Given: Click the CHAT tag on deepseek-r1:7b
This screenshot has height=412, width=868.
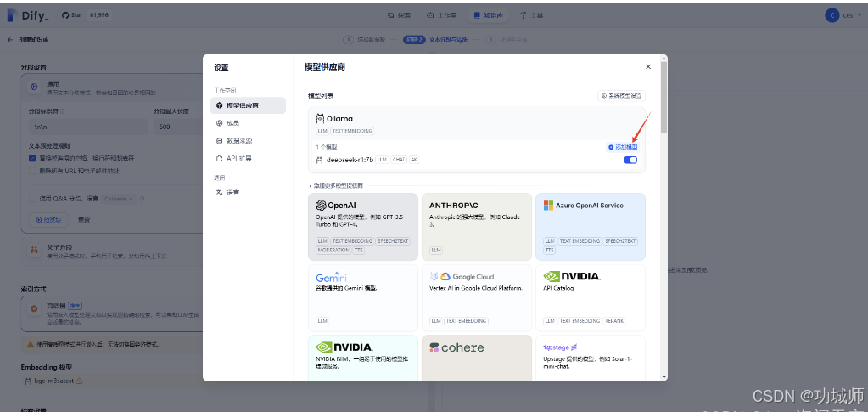Looking at the screenshot, I should tap(399, 160).
